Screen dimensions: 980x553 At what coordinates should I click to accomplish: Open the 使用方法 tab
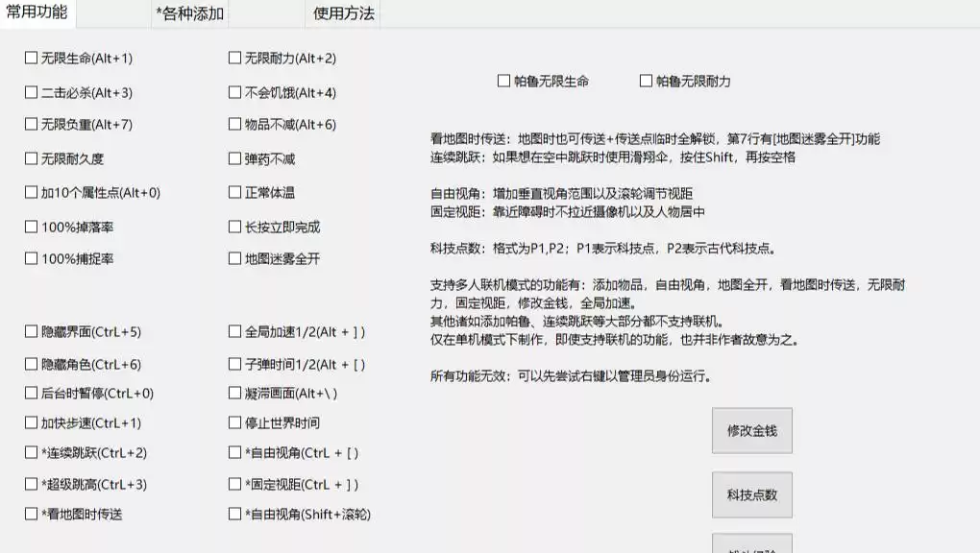click(344, 13)
